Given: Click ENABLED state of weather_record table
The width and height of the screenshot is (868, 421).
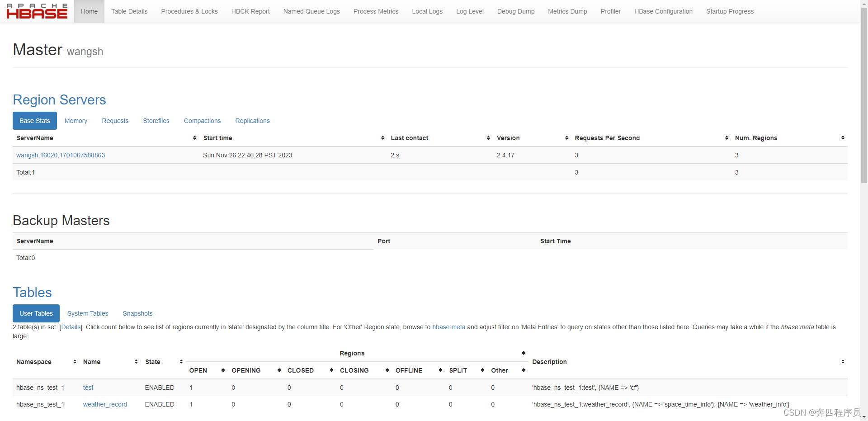Looking at the screenshot, I should [160, 404].
